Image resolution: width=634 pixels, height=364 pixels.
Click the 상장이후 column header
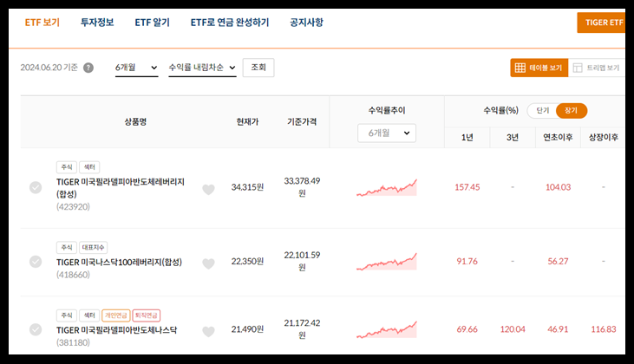604,138
